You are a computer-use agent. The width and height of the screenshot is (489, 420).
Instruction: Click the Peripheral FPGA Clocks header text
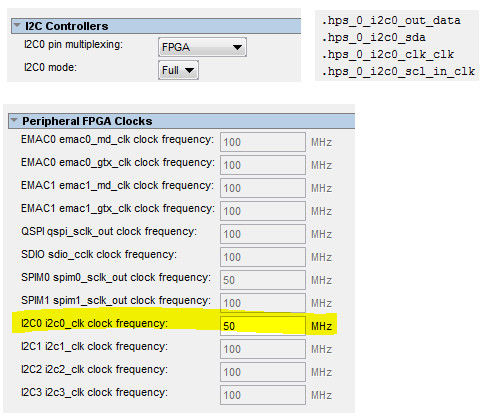pyautogui.click(x=87, y=121)
